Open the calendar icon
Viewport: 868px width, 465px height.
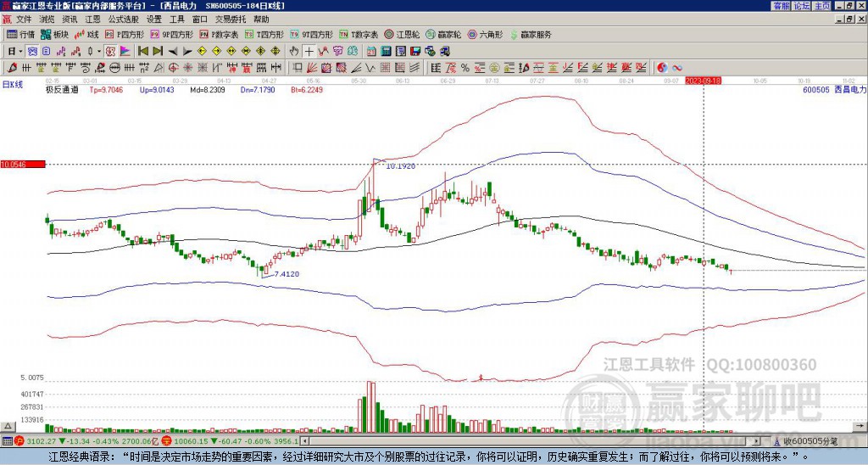371,52
